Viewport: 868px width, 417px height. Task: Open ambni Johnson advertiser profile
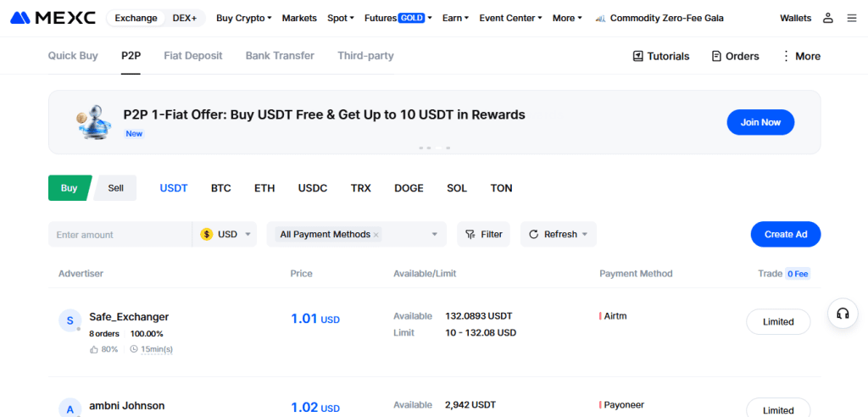click(x=127, y=406)
